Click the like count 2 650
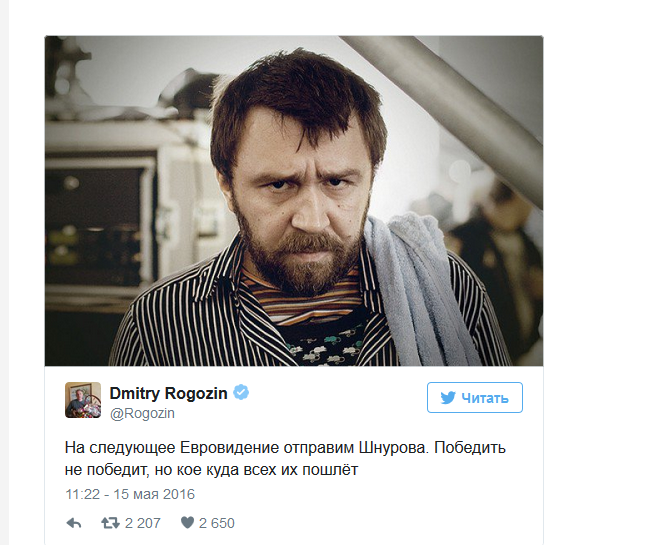Screen dimensions: 655x545 (x=217, y=523)
